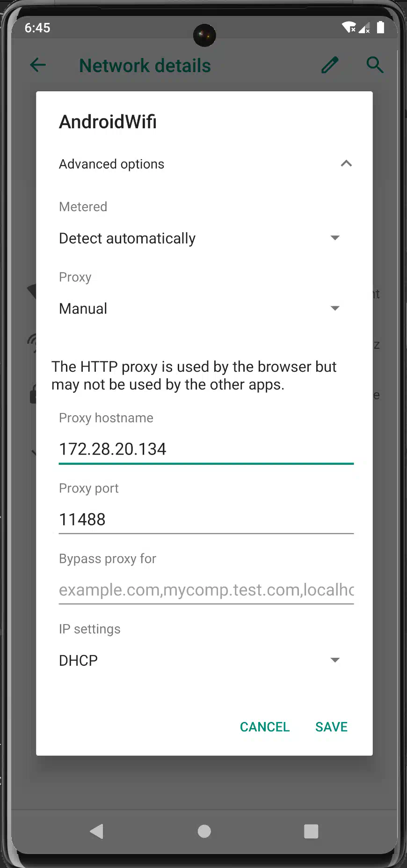Tap the pencil edit icon

tap(329, 65)
